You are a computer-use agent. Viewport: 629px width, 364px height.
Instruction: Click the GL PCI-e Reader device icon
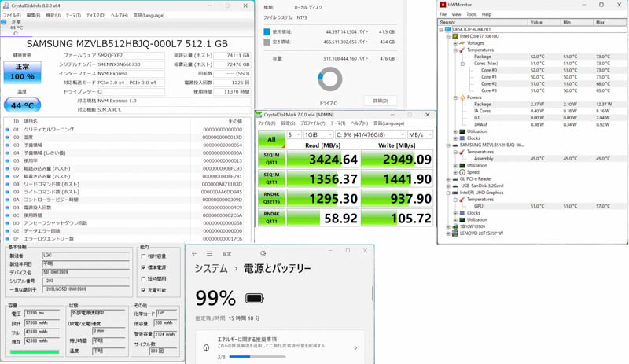pyautogui.click(x=455, y=179)
